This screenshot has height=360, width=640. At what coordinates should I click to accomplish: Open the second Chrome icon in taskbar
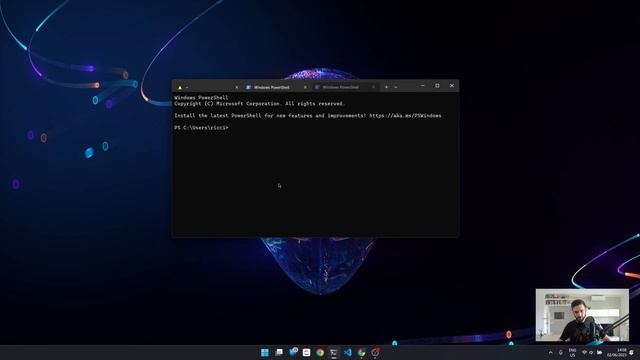[361, 352]
